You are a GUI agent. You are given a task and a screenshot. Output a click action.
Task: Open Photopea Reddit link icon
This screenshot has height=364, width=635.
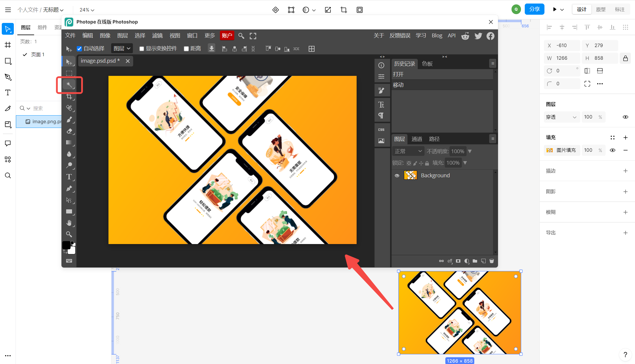point(465,36)
